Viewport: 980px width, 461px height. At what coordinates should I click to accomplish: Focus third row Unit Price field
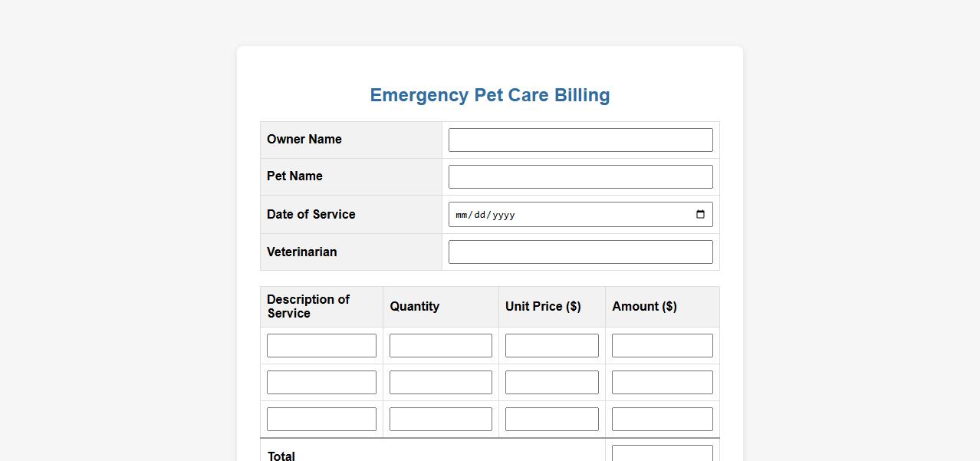pos(552,420)
